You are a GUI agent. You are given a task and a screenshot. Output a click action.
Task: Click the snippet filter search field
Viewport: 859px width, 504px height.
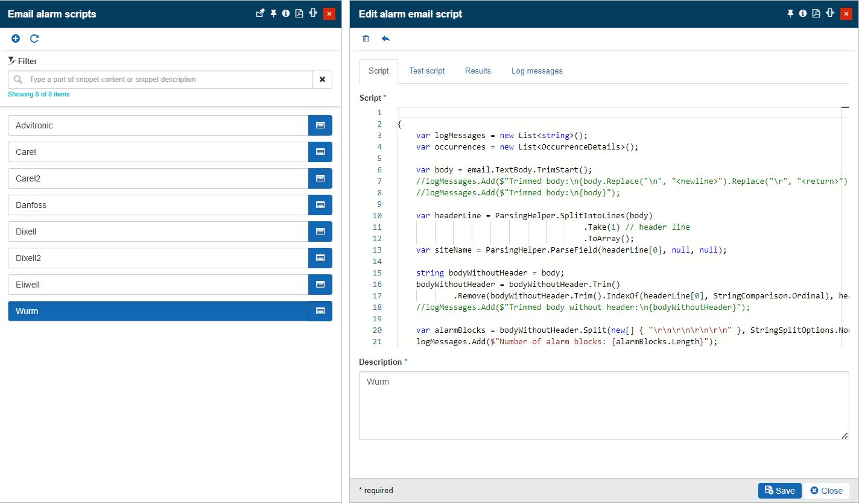tap(169, 80)
